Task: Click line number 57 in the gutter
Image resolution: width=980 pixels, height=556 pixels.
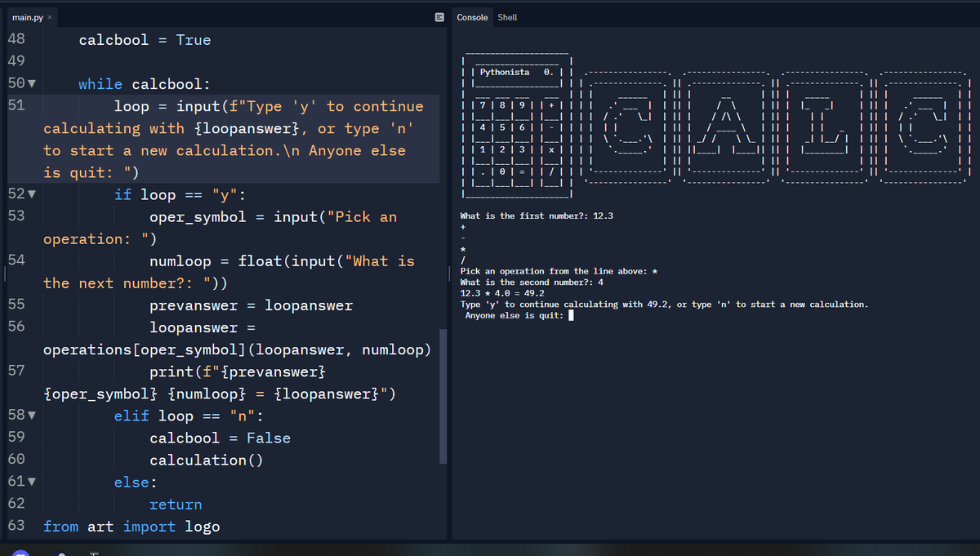Action: (16, 371)
